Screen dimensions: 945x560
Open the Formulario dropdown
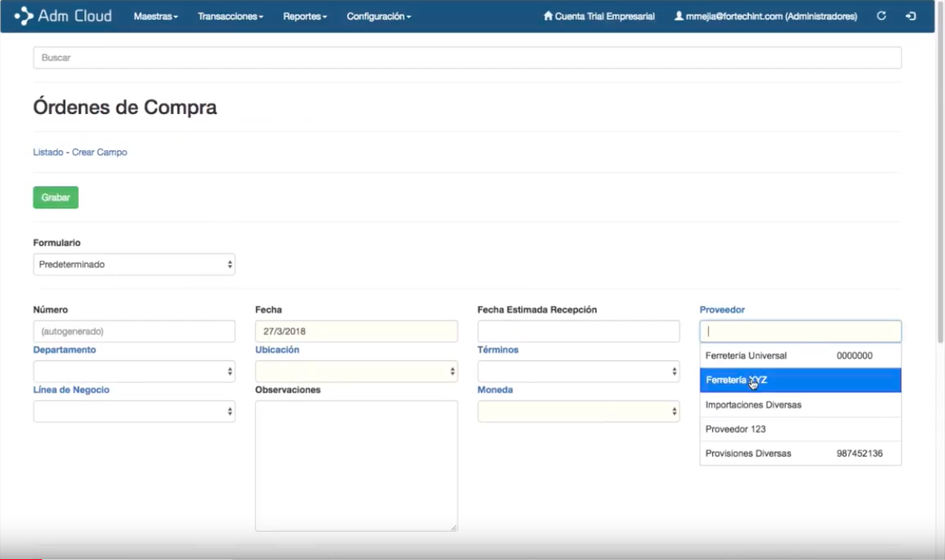(x=134, y=264)
